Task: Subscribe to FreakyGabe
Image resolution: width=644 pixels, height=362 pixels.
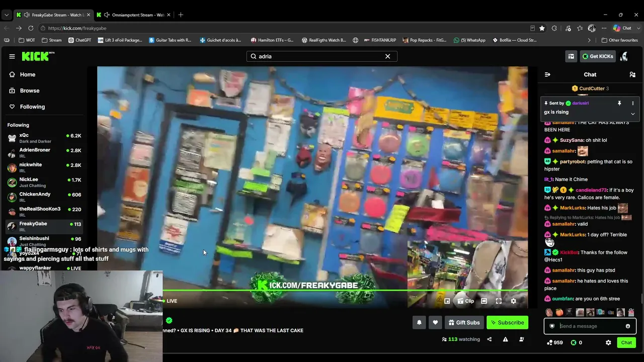Action: pyautogui.click(x=508, y=323)
